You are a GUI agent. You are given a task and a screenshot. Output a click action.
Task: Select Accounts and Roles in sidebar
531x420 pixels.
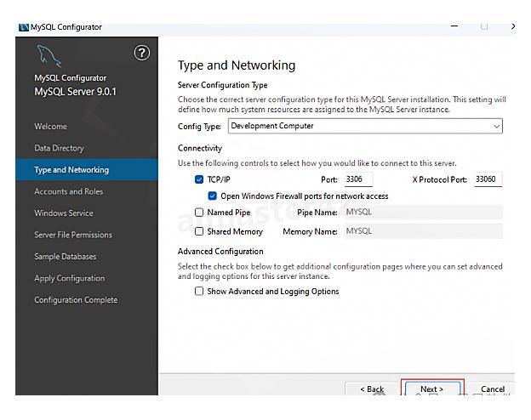tap(68, 191)
